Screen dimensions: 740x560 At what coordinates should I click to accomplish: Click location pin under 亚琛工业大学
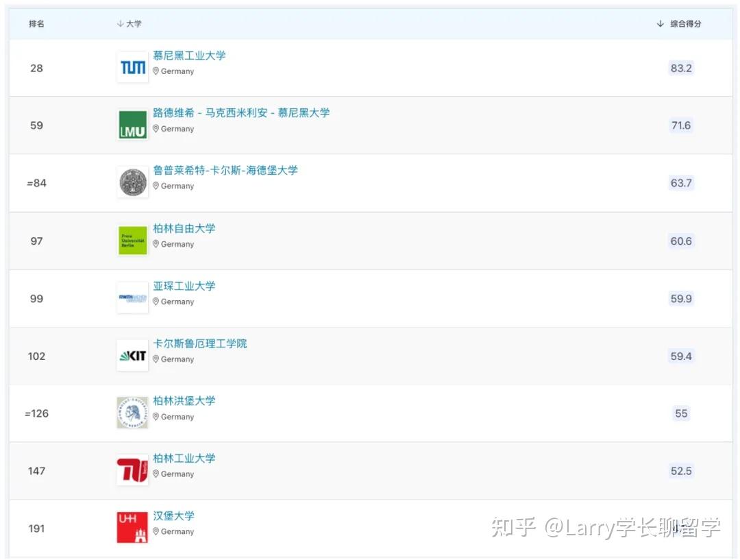pyautogui.click(x=156, y=302)
